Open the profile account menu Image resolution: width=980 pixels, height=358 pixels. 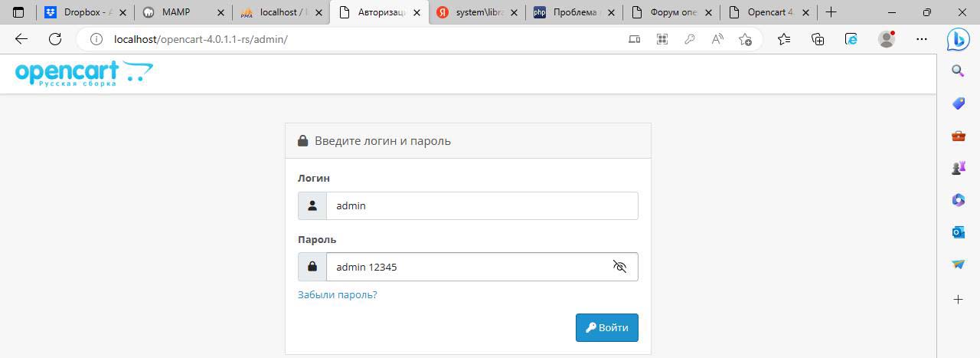[887, 39]
